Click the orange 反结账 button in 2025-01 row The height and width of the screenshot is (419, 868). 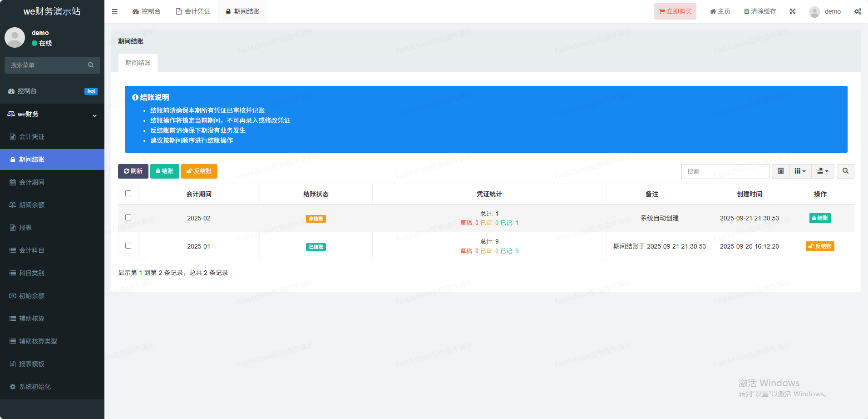[820, 246]
